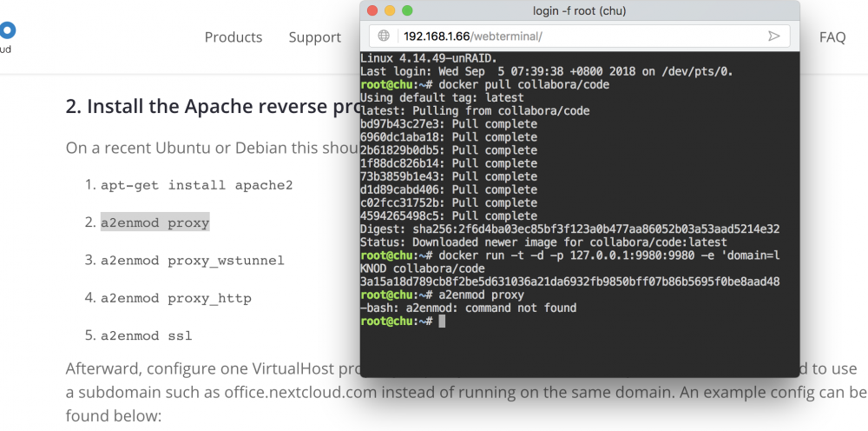Image resolution: width=868 pixels, height=431 pixels.
Task: Click the 'apt-get install apache2' command text
Action: [196, 185]
